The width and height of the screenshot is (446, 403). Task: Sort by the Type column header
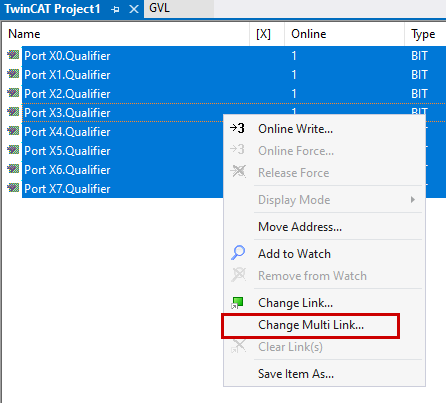[x=425, y=34]
